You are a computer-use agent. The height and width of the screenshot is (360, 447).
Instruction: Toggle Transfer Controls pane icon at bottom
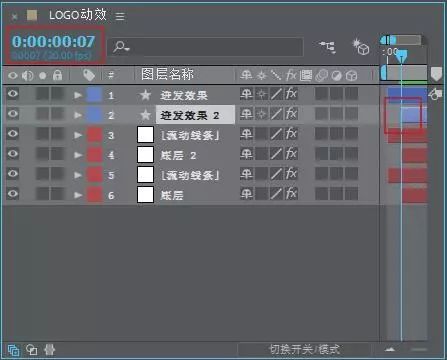(x=31, y=350)
